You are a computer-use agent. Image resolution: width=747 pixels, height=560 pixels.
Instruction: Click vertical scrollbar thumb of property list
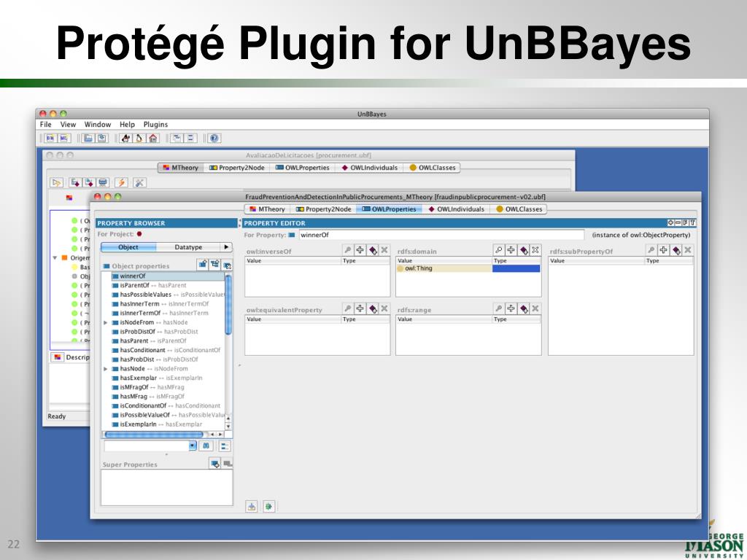[x=228, y=305]
